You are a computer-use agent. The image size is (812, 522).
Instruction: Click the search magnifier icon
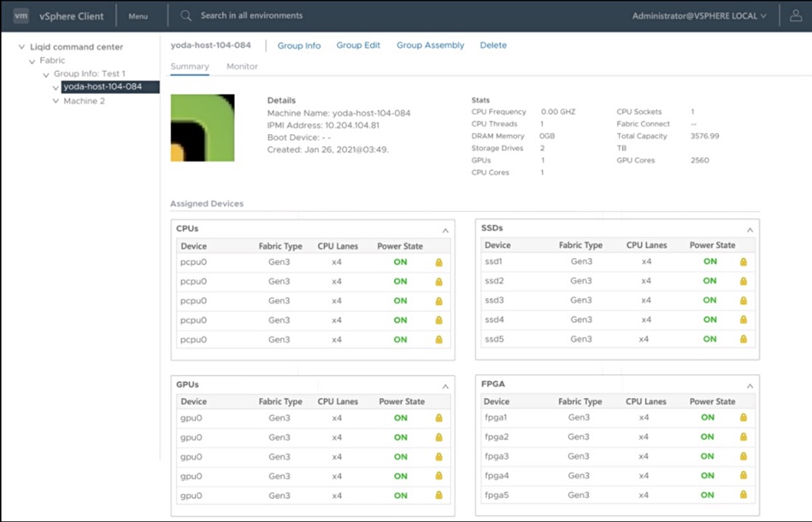pyautogui.click(x=186, y=16)
